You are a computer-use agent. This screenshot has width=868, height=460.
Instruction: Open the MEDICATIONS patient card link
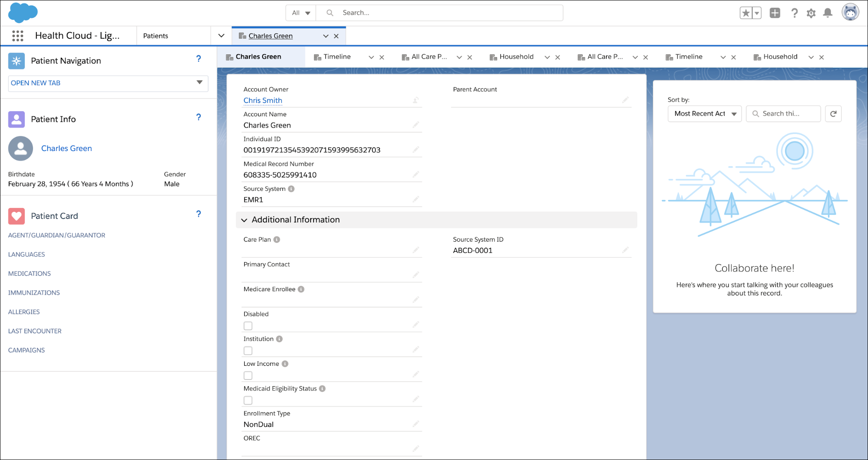point(29,273)
